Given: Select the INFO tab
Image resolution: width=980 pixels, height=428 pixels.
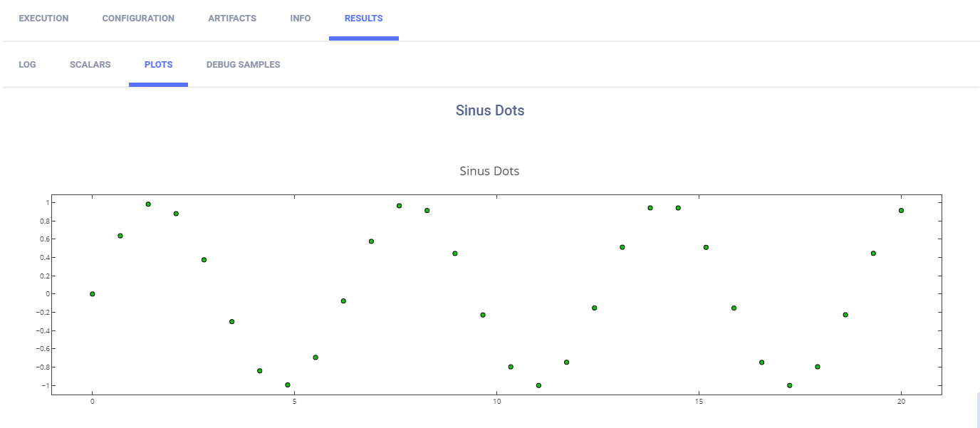Looking at the screenshot, I should click(x=301, y=19).
